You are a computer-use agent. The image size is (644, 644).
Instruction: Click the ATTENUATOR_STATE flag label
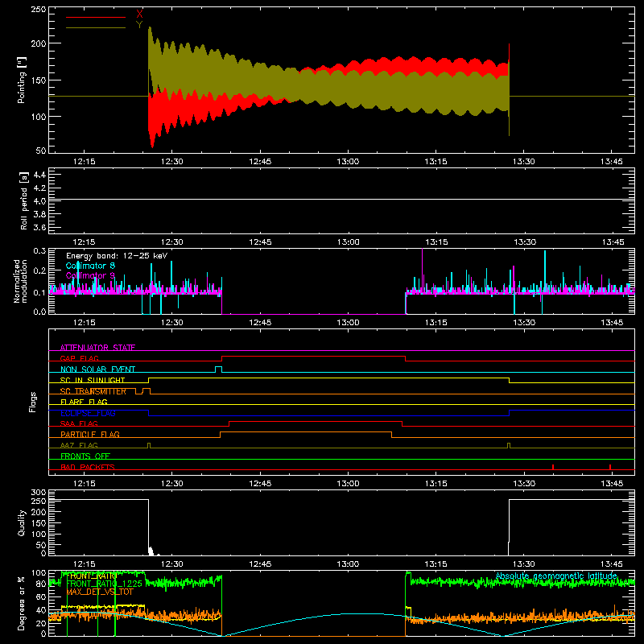coord(97,348)
